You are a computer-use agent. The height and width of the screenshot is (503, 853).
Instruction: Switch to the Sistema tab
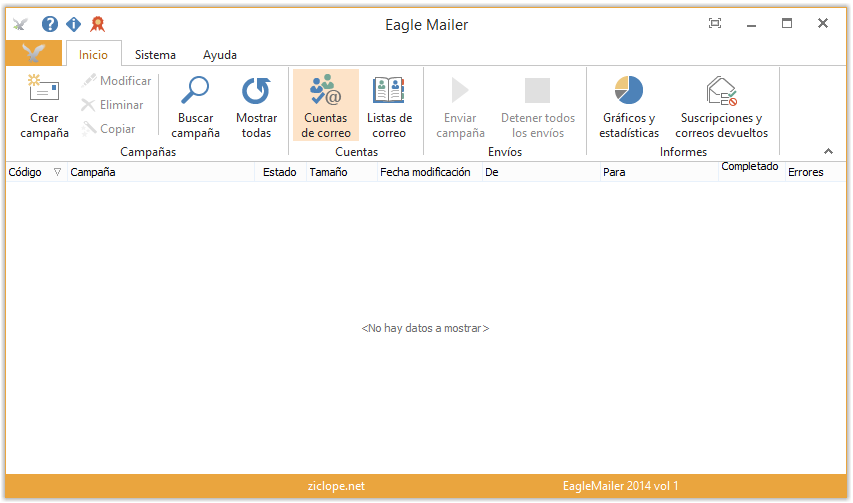coord(155,54)
